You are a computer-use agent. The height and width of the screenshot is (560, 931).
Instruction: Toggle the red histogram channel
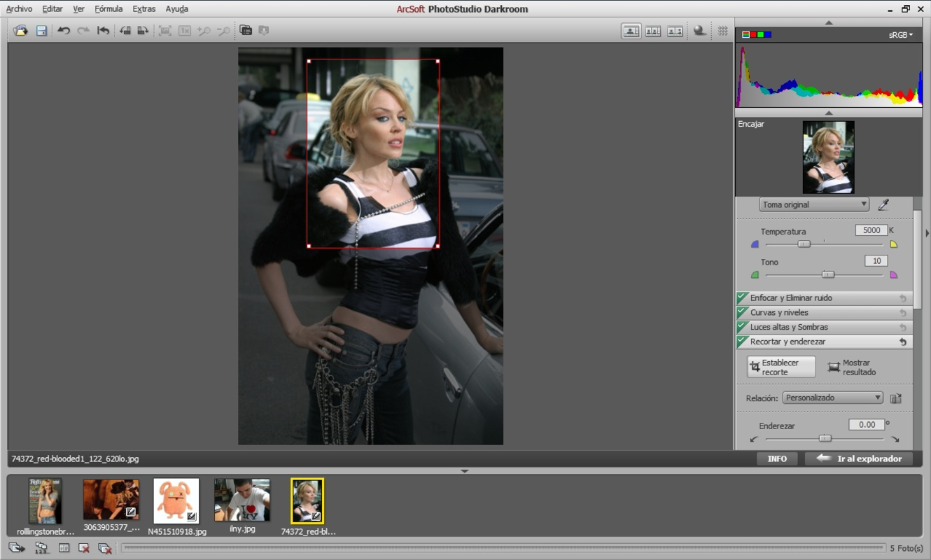[x=753, y=34]
